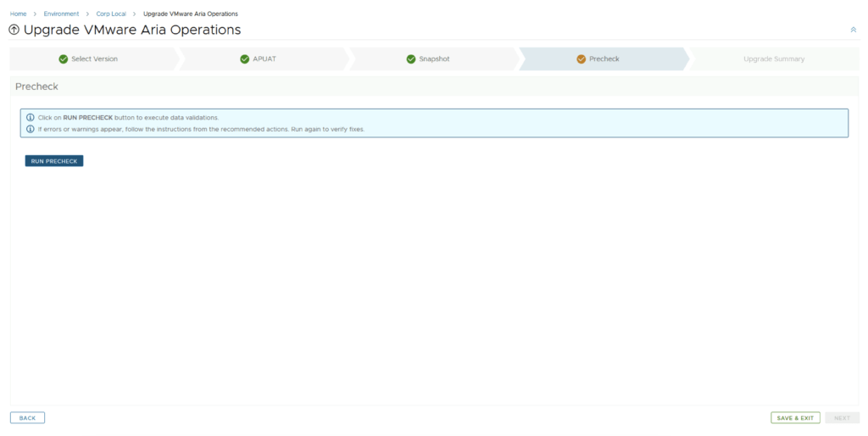868x436 pixels.
Task: Open Environment breadcrumb link
Action: click(x=61, y=14)
